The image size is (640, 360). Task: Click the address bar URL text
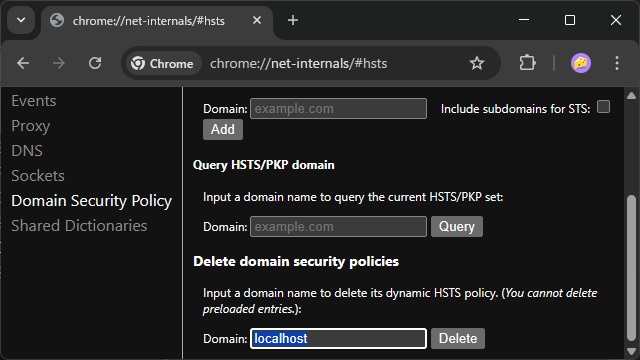(x=298, y=64)
